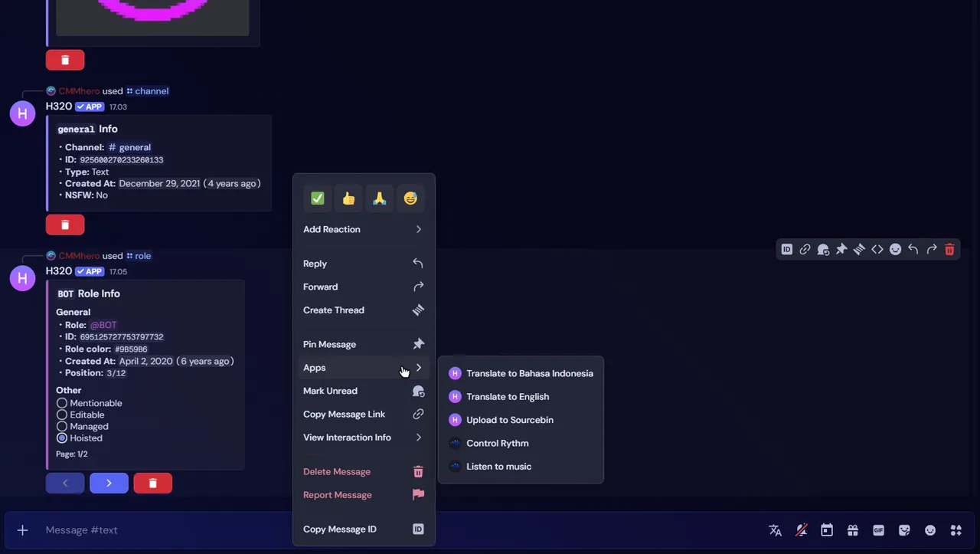Select Copy Message Link in context menu
Screen dimensions: 980x554
coord(364,415)
